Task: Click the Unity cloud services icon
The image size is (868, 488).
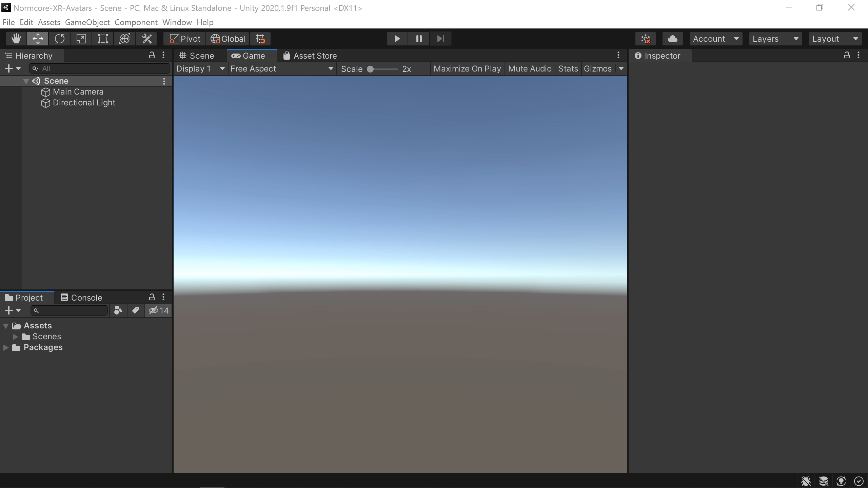Action: tap(672, 38)
